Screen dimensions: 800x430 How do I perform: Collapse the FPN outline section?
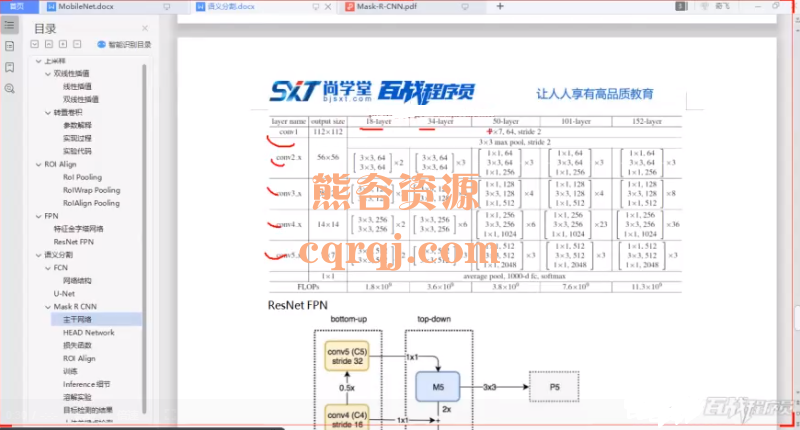tap(38, 216)
